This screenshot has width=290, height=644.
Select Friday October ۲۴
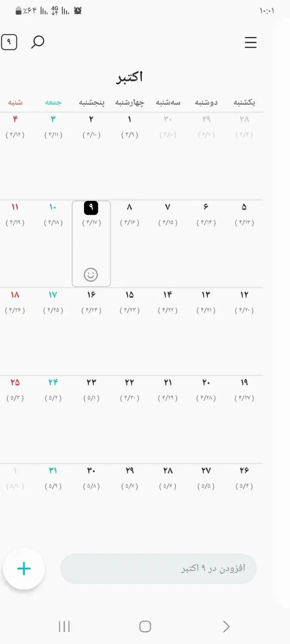coord(53,383)
